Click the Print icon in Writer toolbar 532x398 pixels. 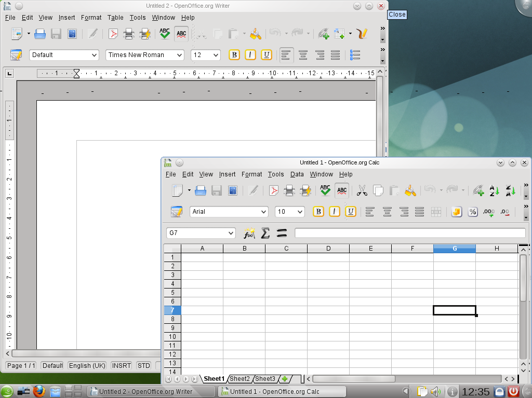tap(129, 34)
